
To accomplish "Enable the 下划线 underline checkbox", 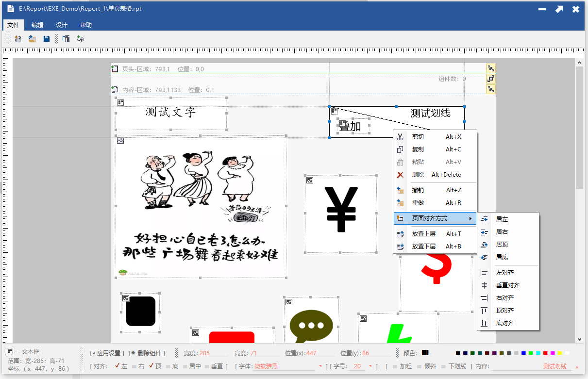I will pos(444,366).
